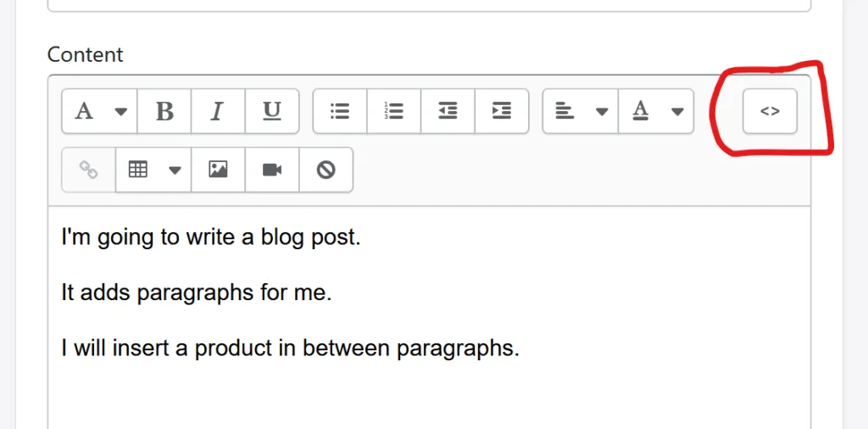Open the text Alignment dropdown
Screen dimensions: 868x429
[581, 111]
